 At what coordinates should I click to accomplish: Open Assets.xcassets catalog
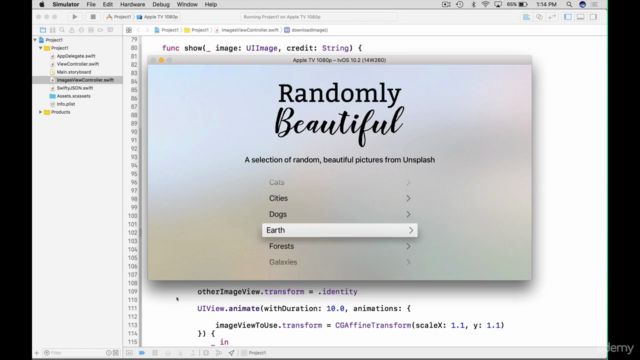point(73,96)
